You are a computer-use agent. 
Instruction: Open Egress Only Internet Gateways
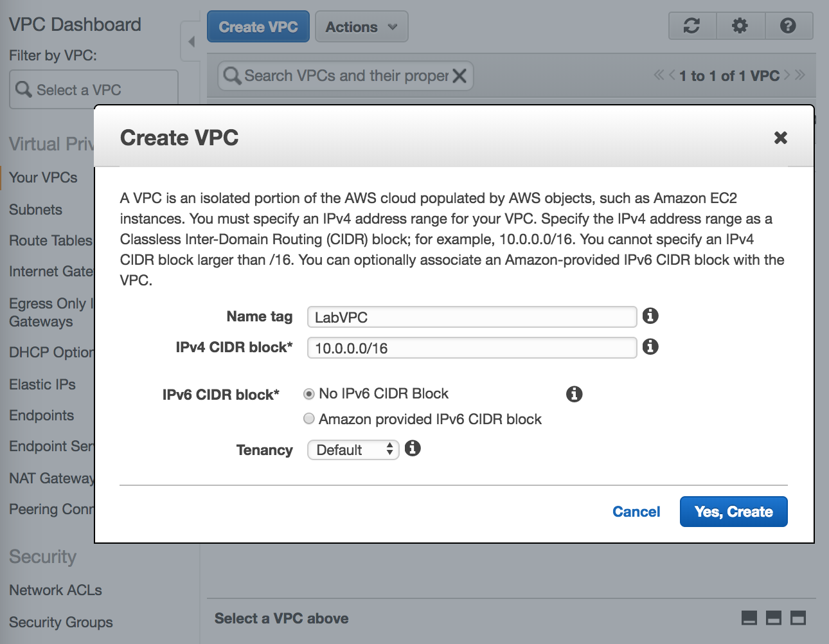tap(51, 312)
